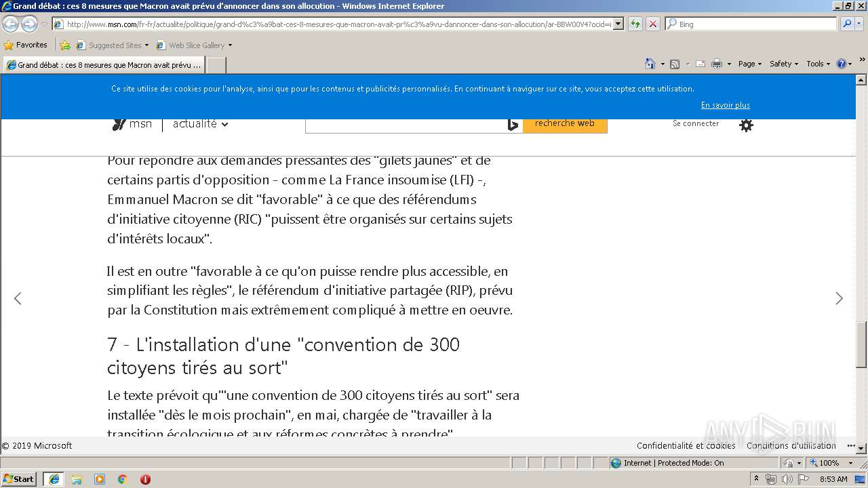Open the status bar privacy lock dropdown

(791, 463)
